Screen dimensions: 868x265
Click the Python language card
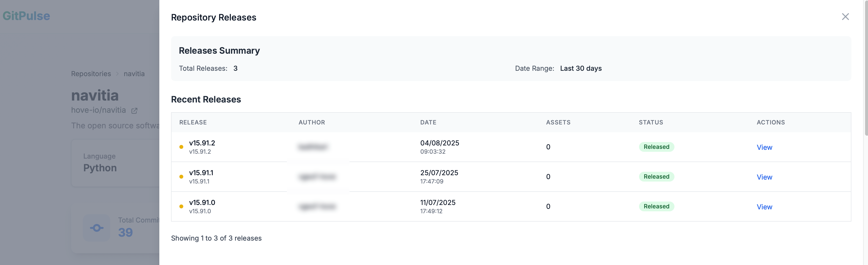point(115,163)
